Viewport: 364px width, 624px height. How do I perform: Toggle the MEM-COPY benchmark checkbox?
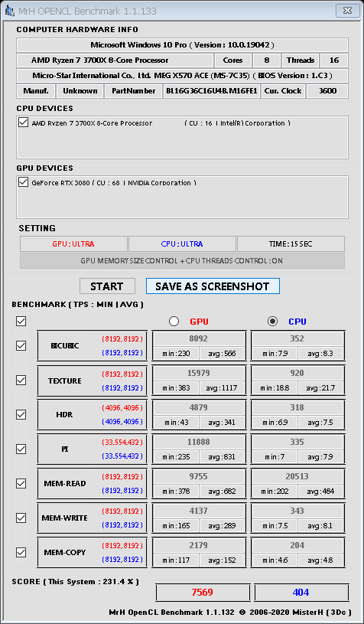[x=21, y=552]
